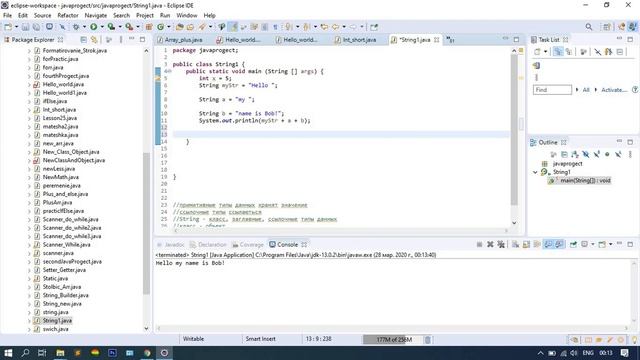
Task: Toggle Scroll Lock in Console toolbar
Action: (526, 244)
